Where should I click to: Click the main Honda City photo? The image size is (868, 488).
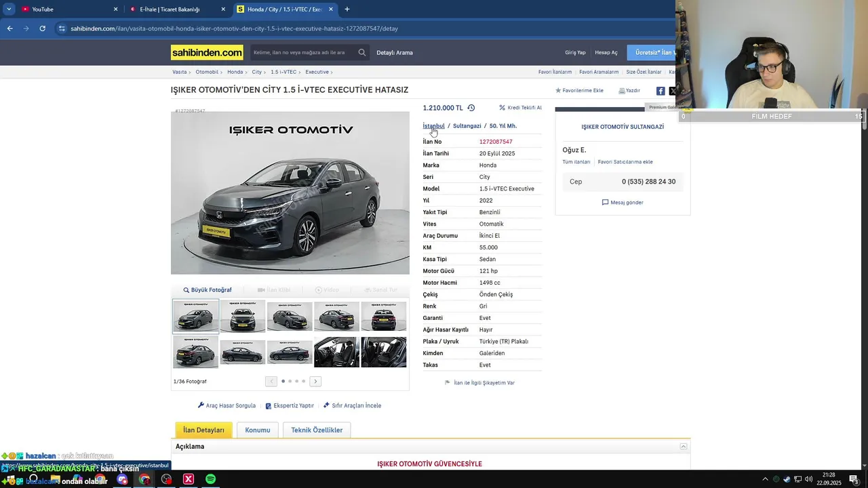pos(290,193)
